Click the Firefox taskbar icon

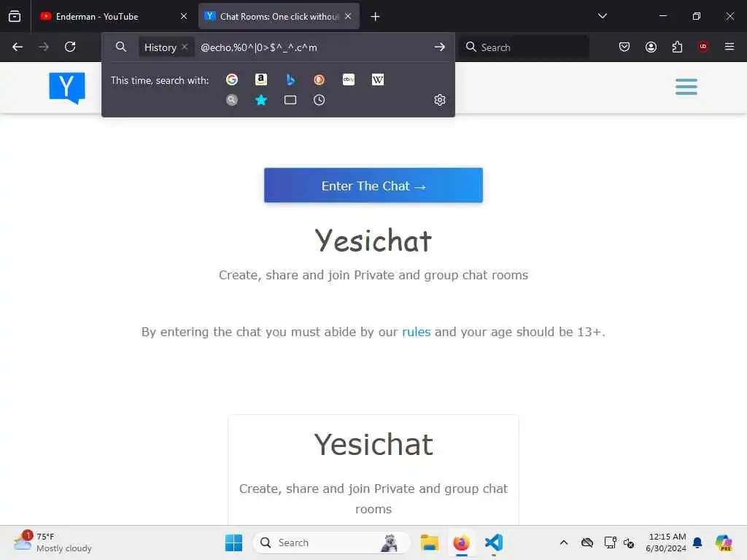(x=462, y=542)
